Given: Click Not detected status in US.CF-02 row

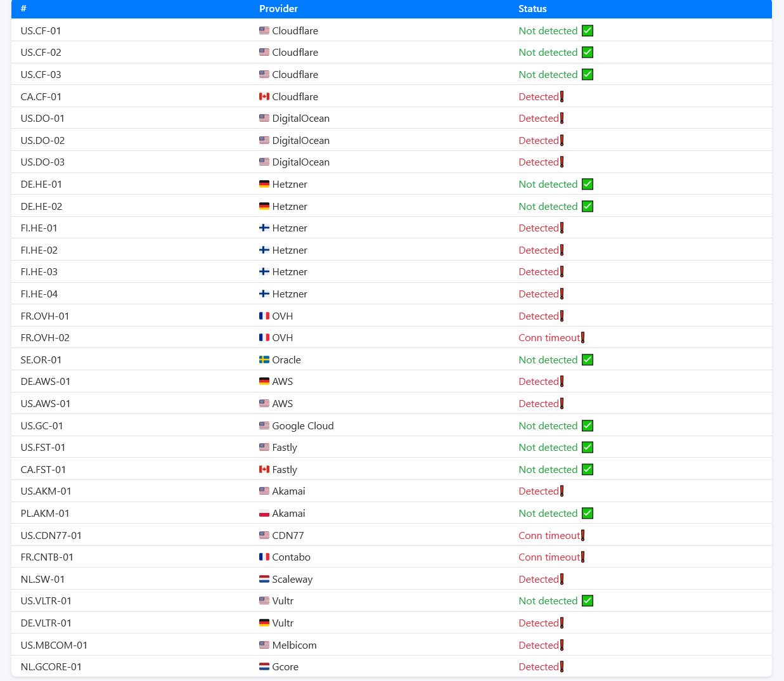Looking at the screenshot, I should click(x=548, y=53).
